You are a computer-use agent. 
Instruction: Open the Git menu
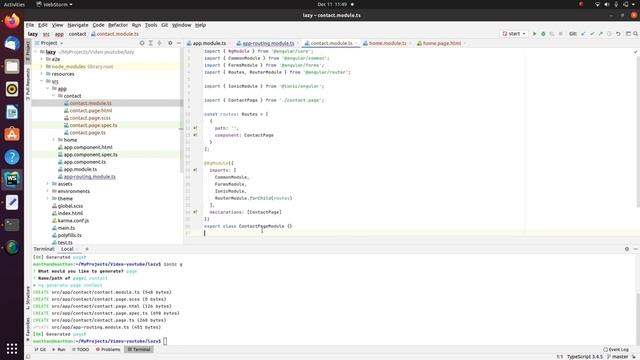point(164,25)
